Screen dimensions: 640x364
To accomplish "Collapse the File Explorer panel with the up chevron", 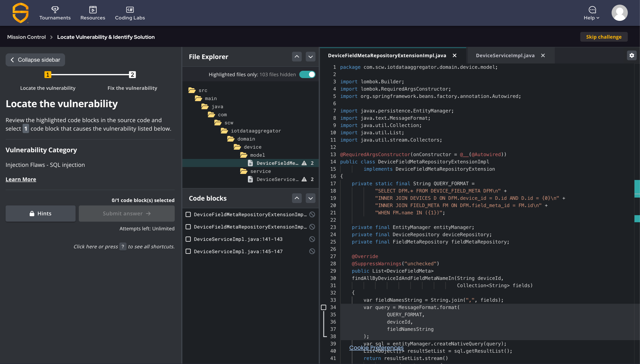I will point(297,57).
